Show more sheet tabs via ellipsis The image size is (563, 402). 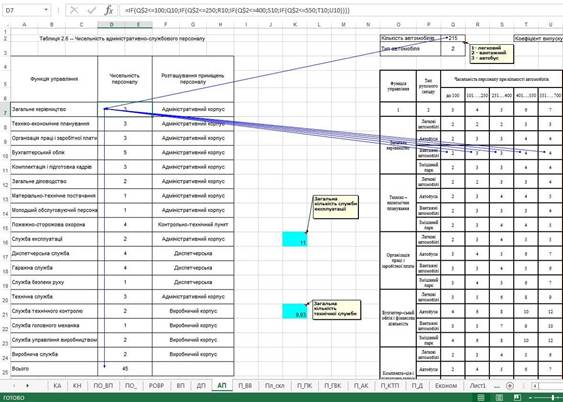(x=497, y=386)
